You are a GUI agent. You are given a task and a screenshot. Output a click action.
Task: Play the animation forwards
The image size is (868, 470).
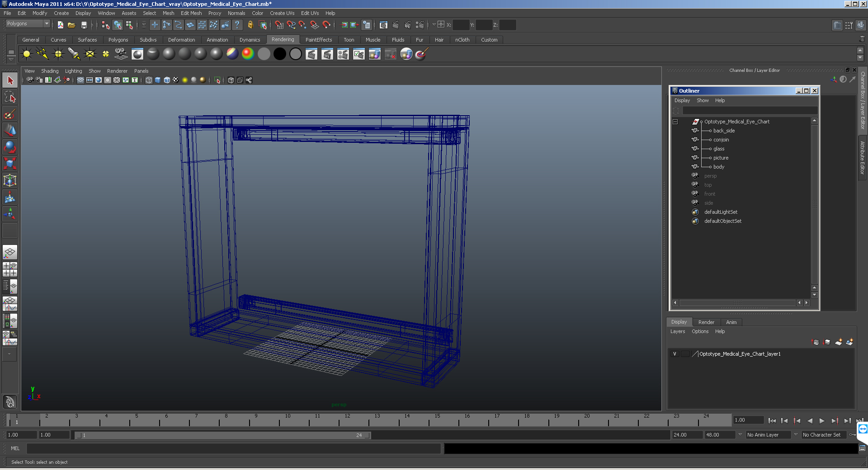[x=822, y=421]
